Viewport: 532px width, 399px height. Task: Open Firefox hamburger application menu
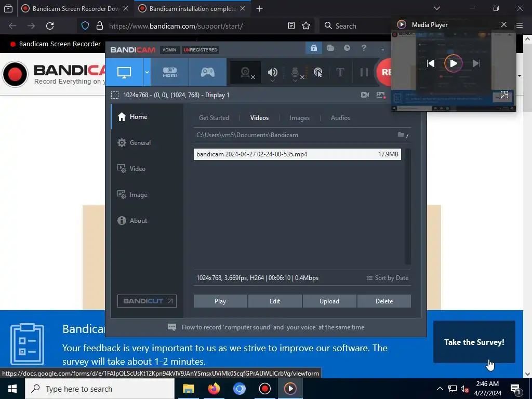(x=520, y=25)
